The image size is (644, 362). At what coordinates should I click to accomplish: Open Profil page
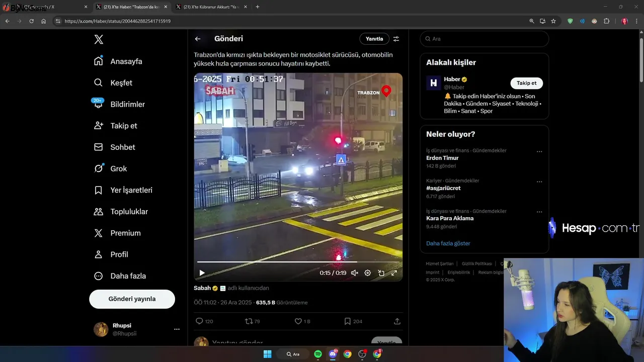click(x=111, y=254)
